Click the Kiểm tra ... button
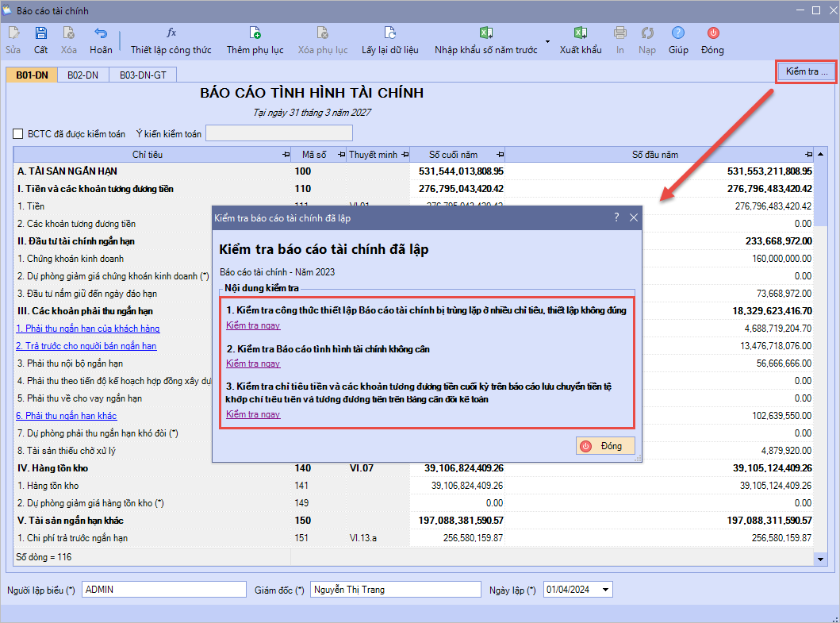 point(806,71)
